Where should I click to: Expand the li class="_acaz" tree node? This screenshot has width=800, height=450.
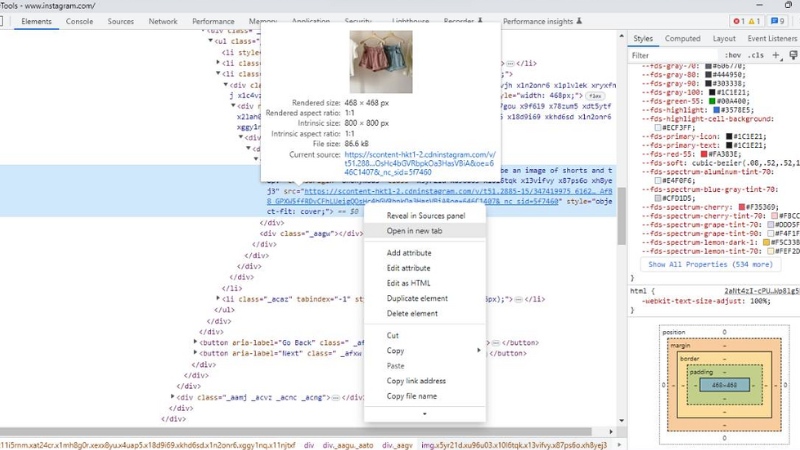coord(220,298)
